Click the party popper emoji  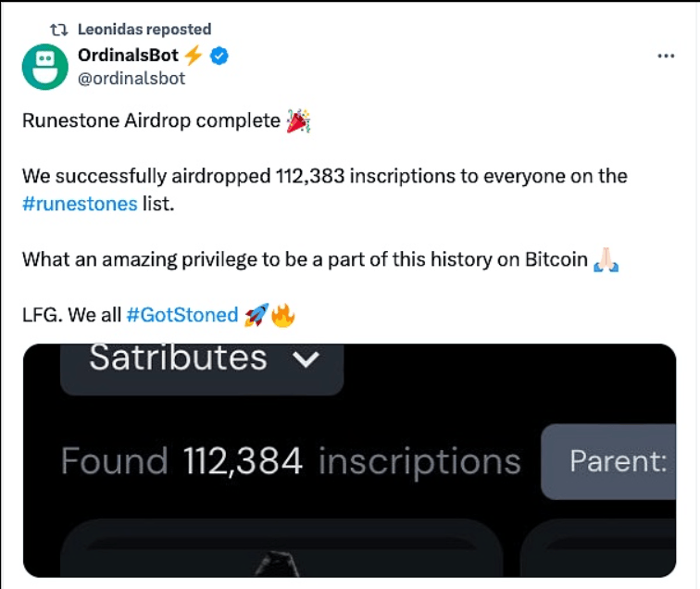pyautogui.click(x=297, y=122)
